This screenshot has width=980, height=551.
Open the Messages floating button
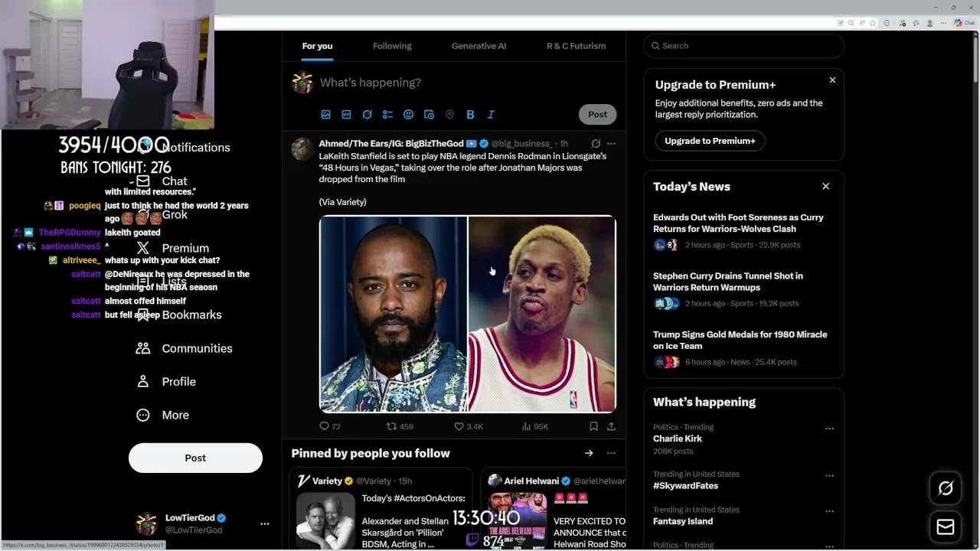click(x=946, y=527)
